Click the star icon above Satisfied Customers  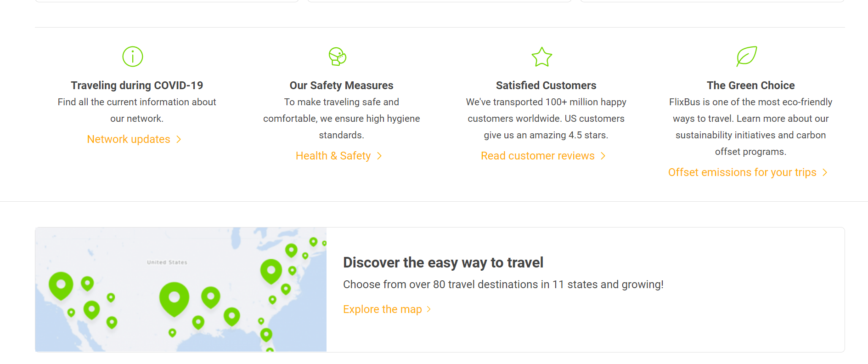click(542, 57)
